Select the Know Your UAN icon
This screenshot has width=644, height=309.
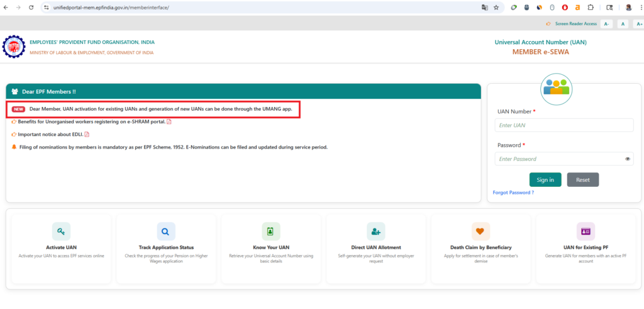[x=270, y=232]
